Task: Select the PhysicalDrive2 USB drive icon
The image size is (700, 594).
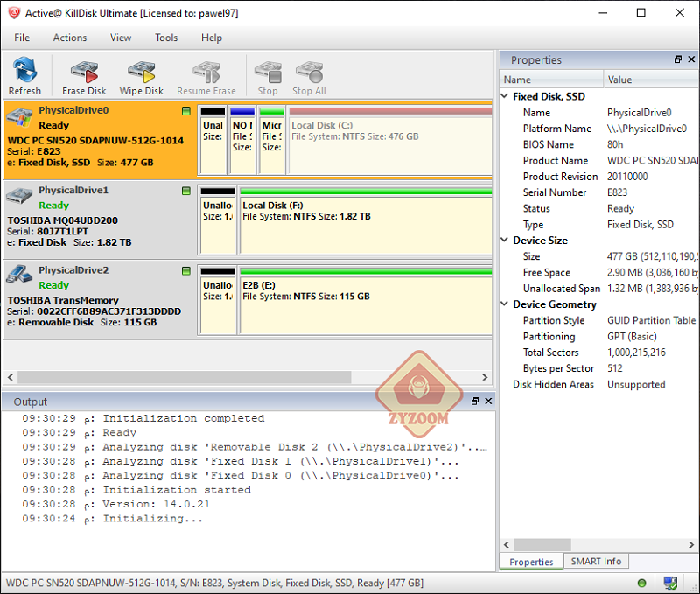Action: point(19,274)
